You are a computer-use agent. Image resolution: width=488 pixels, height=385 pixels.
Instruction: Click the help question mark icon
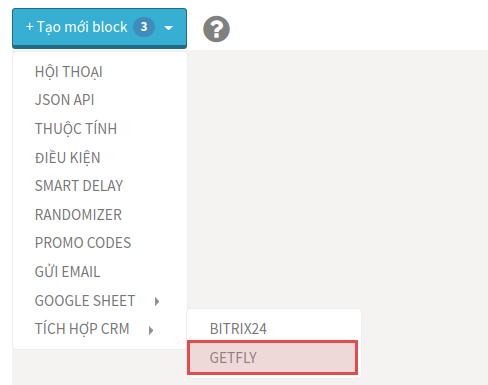[216, 29]
